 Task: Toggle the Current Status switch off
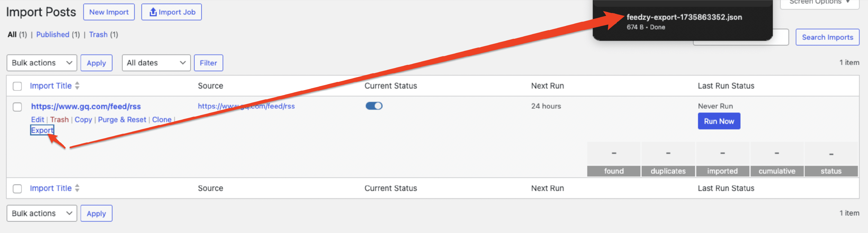tap(374, 106)
